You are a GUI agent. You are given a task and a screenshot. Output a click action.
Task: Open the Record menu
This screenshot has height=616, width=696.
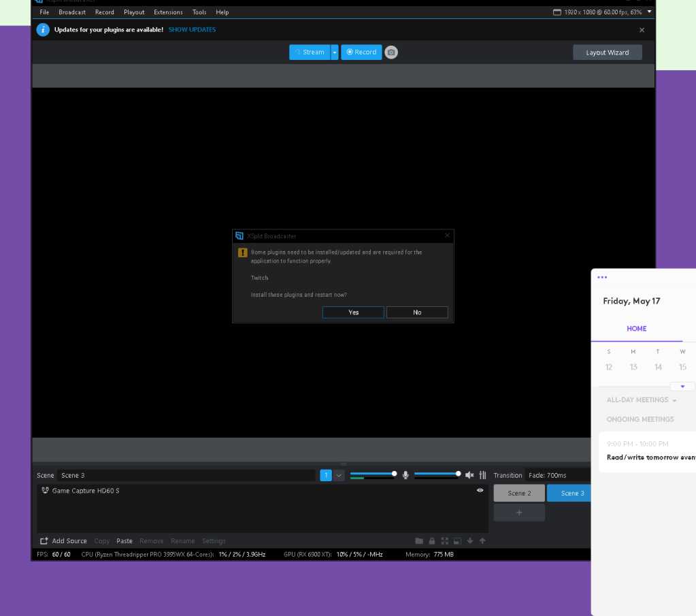click(x=104, y=12)
